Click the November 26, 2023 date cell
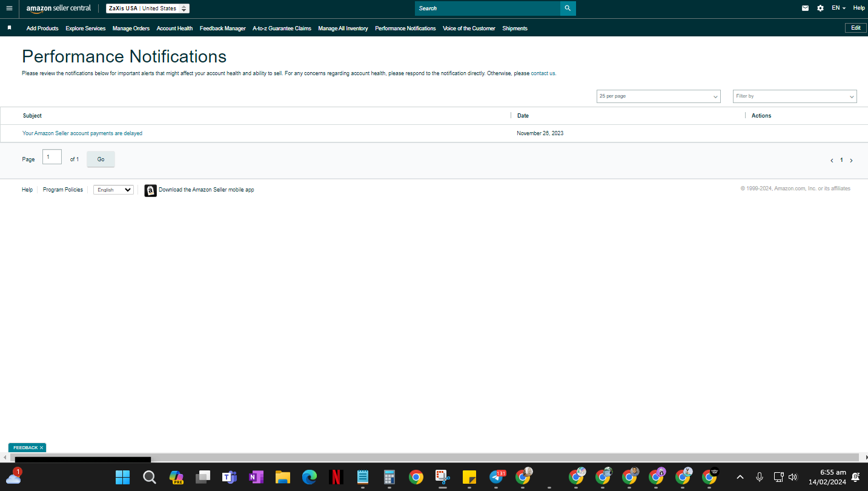The image size is (868, 491). click(x=540, y=133)
